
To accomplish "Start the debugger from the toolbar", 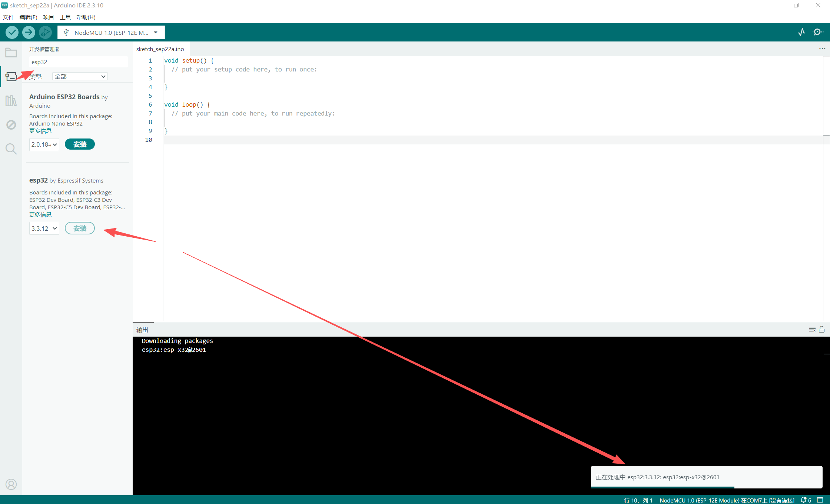I will click(x=45, y=33).
